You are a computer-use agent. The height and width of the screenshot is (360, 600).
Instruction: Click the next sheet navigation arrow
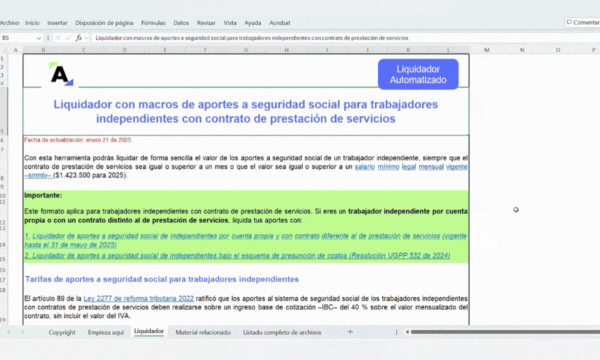click(x=23, y=332)
